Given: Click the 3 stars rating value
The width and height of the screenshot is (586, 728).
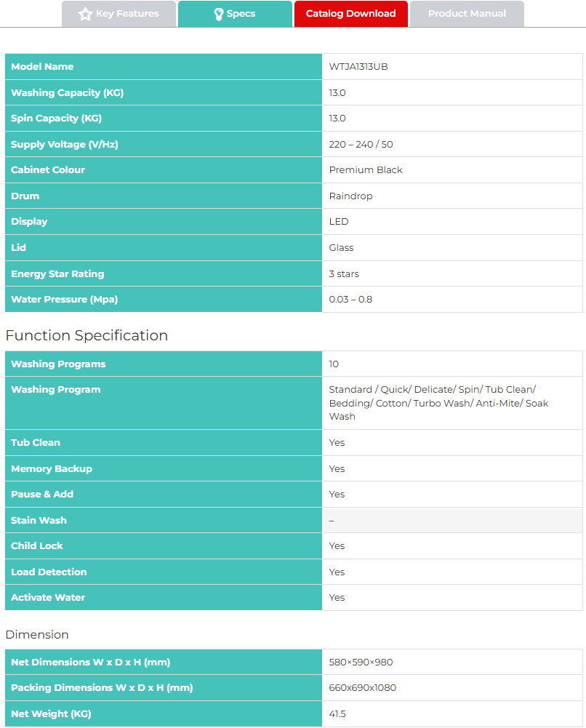Looking at the screenshot, I should pyautogui.click(x=344, y=274).
